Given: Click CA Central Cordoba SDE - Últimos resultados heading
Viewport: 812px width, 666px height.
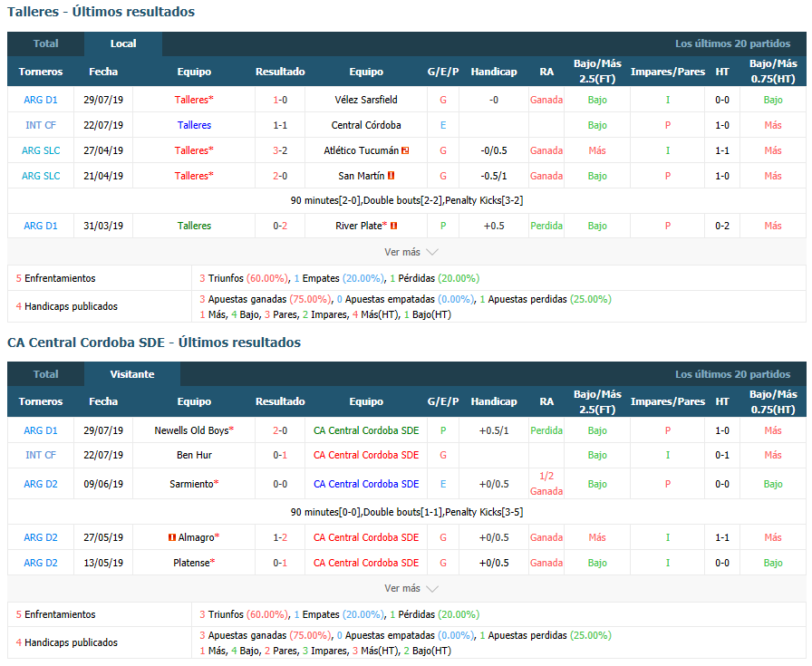Looking at the screenshot, I should point(154,343).
